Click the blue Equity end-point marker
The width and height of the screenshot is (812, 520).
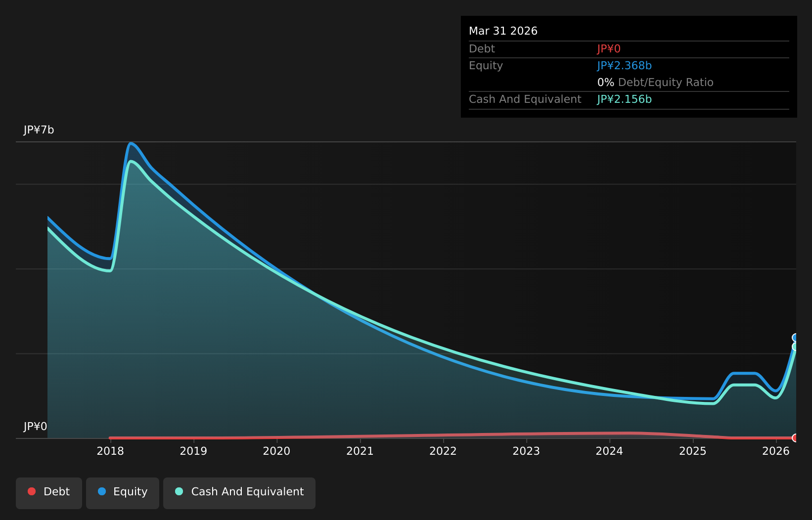click(795, 338)
